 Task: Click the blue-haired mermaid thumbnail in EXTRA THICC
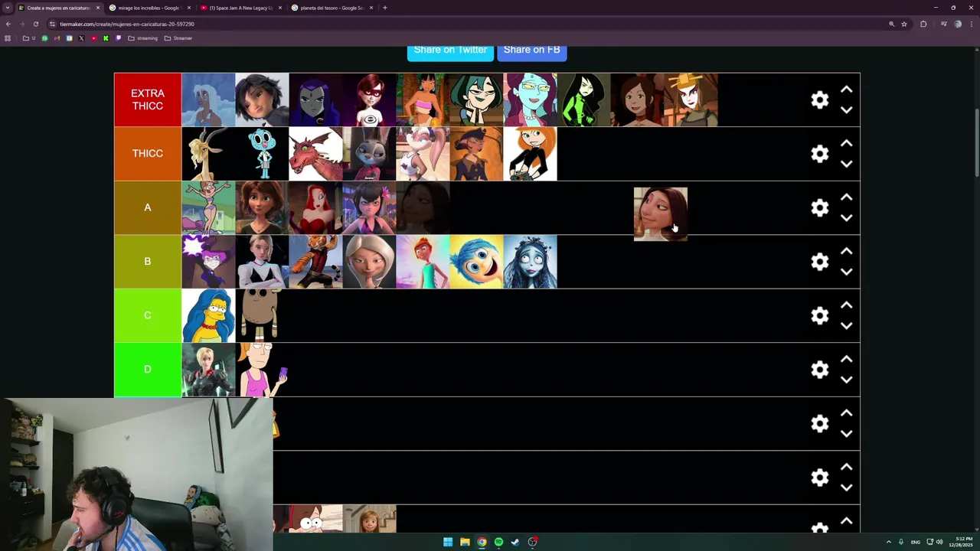click(x=208, y=100)
